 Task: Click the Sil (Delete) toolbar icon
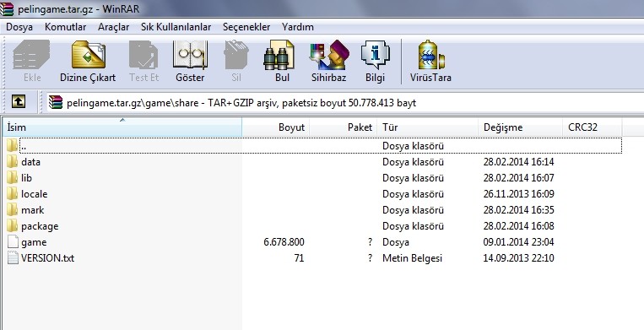236,55
